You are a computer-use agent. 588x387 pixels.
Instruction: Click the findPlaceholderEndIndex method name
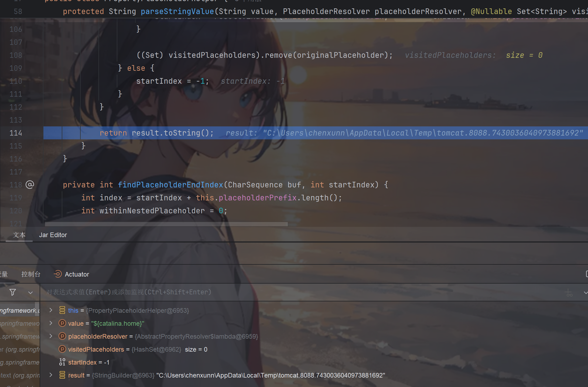pyautogui.click(x=170, y=185)
